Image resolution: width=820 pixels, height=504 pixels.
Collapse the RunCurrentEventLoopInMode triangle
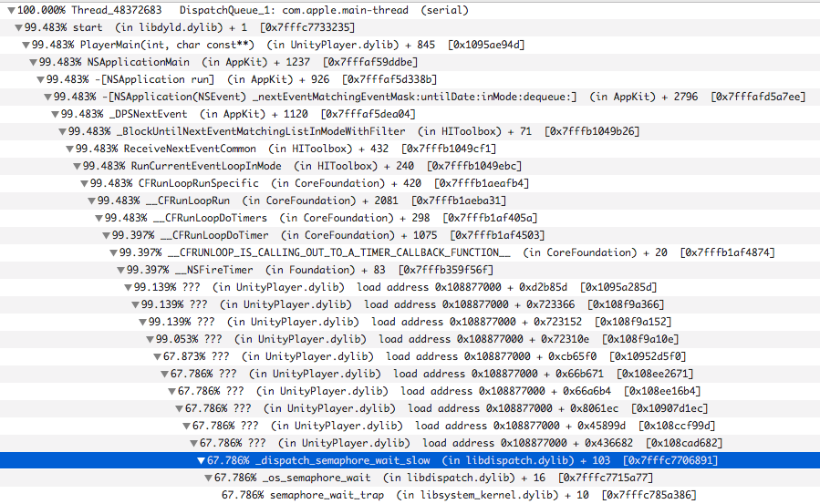tap(77, 166)
